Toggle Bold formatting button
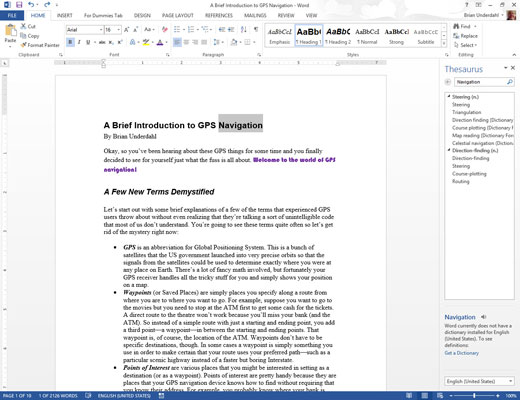The image size is (520, 400). (70, 42)
